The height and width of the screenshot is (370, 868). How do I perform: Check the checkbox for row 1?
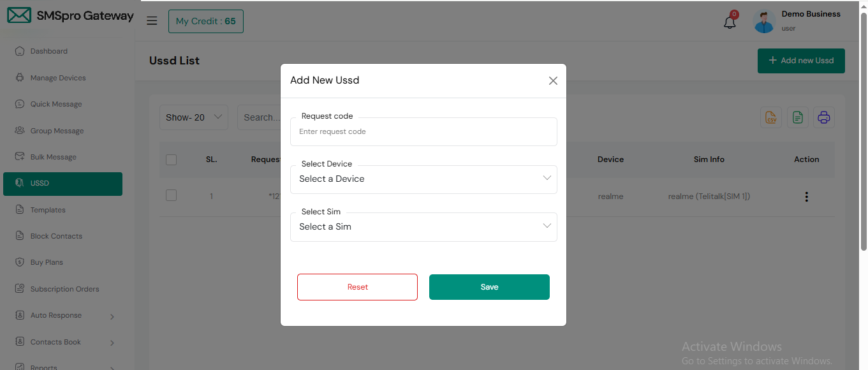click(x=171, y=196)
